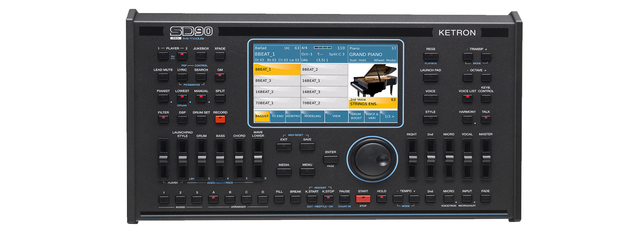Push the EXIT button

284,147
